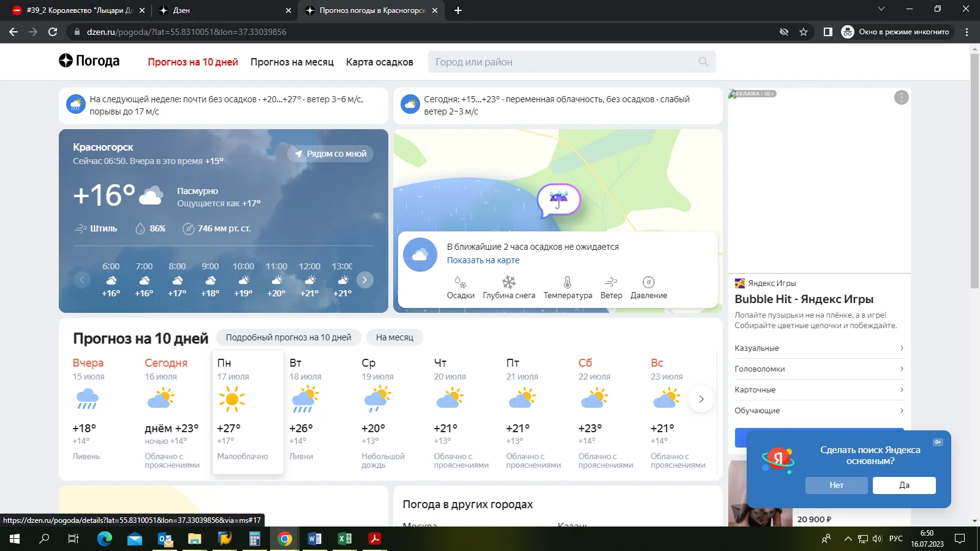
Task: Click the Рядом со мной button
Action: pos(331,154)
